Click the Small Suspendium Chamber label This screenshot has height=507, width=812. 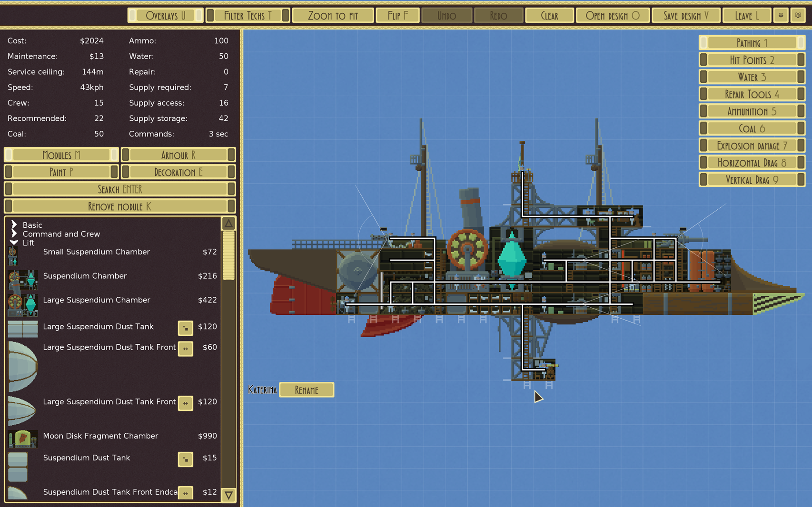(x=97, y=252)
